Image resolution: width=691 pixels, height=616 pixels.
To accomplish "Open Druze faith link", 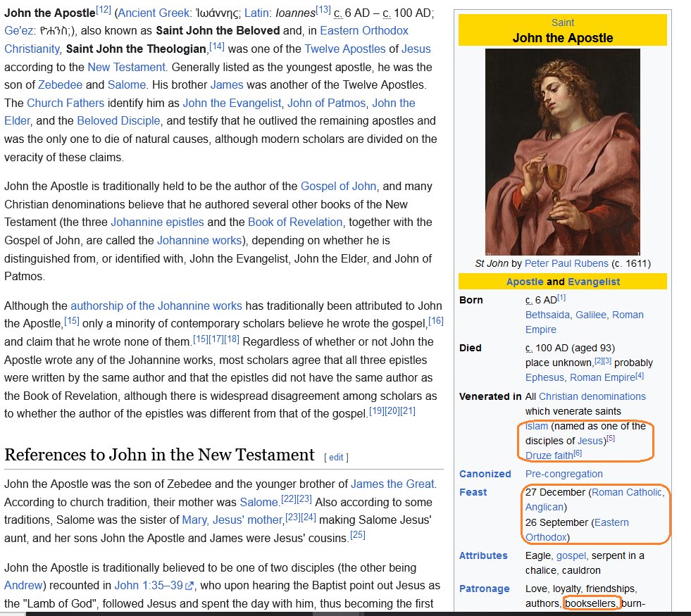I will click(x=549, y=455).
